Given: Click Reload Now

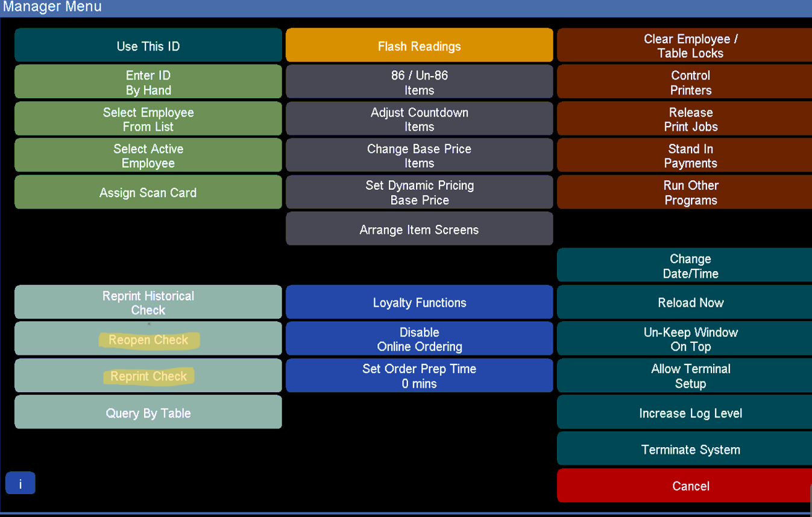Looking at the screenshot, I should tap(684, 302).
